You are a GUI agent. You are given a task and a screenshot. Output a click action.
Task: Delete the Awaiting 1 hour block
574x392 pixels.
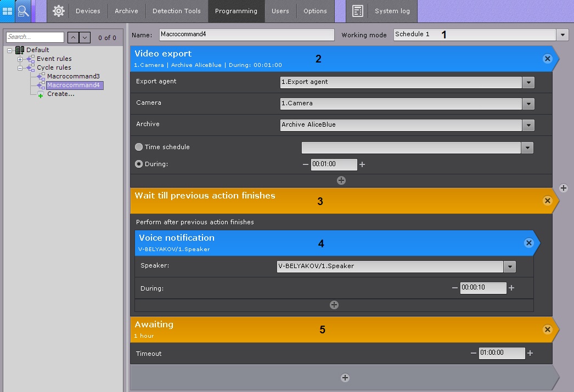click(547, 329)
